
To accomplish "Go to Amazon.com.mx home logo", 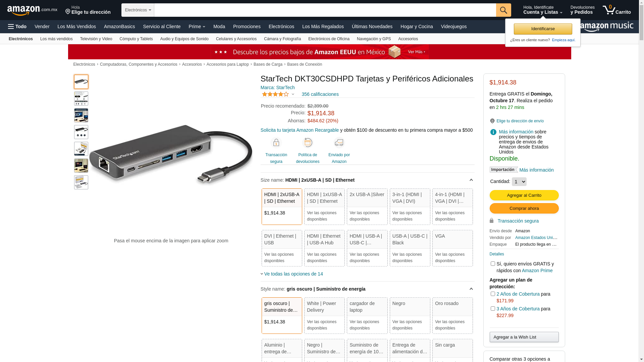I will (x=32, y=10).
